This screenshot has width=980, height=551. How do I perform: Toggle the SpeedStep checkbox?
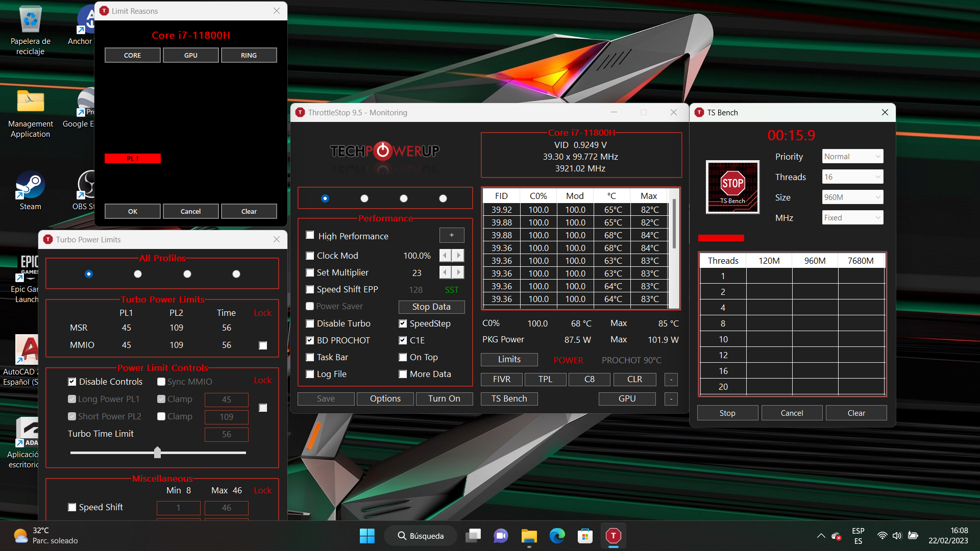(x=403, y=323)
